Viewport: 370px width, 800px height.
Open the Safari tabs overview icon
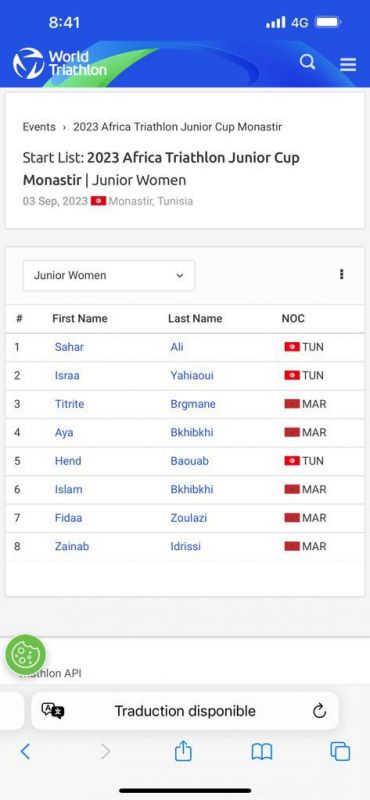tap(340, 752)
